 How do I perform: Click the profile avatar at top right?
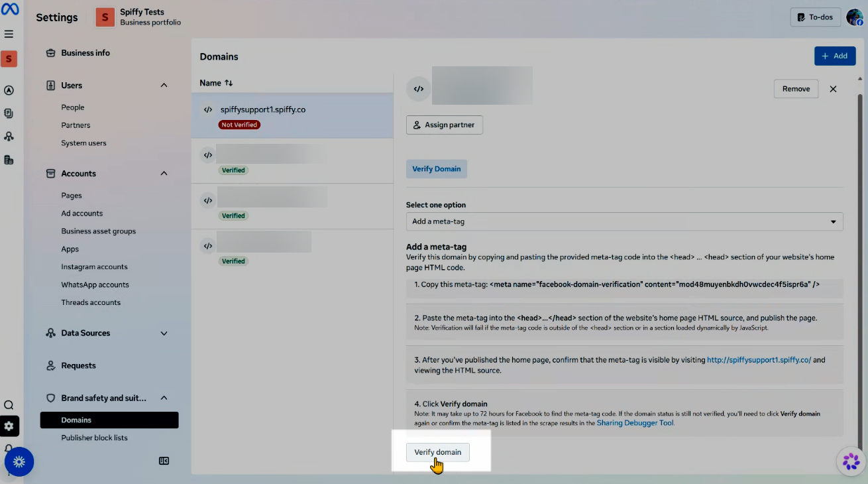(x=855, y=17)
